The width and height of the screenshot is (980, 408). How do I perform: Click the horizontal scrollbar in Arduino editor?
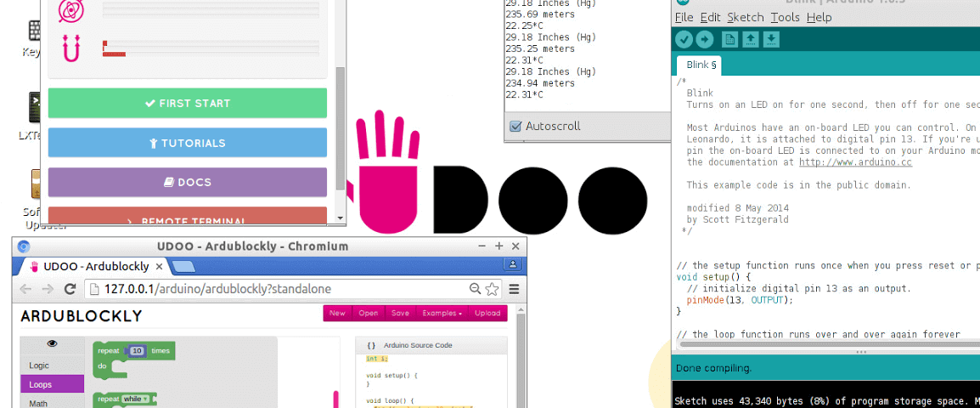[x=828, y=343]
